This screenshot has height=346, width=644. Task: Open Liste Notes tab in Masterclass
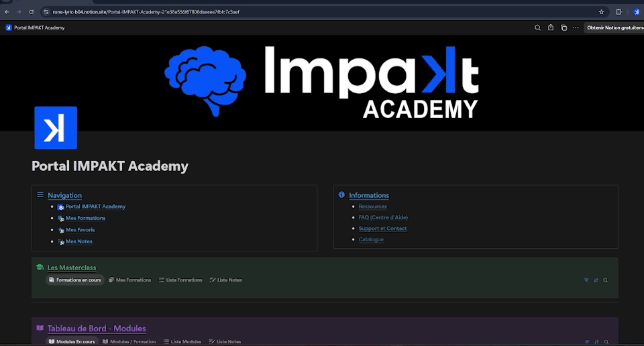226,280
